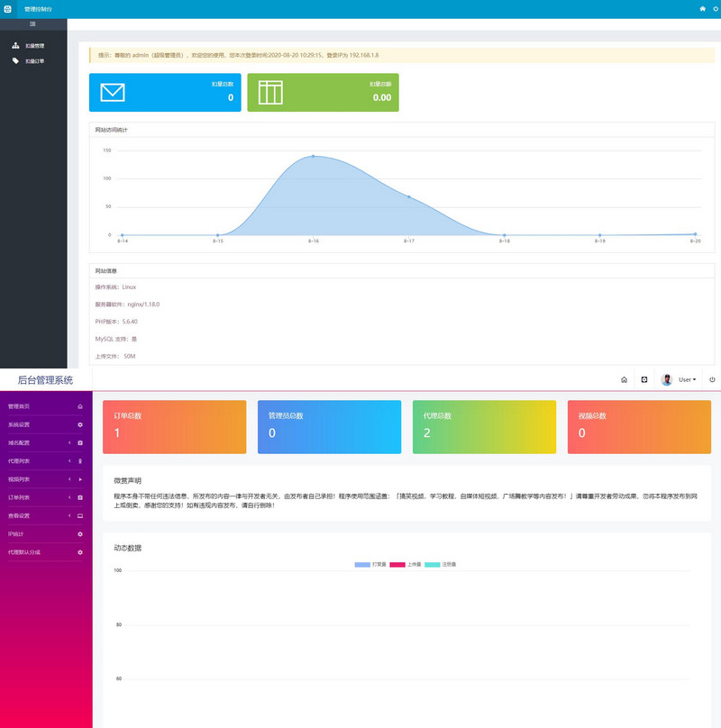This screenshot has height=728, width=721.
Task: Click the 8-16 data point on visits chart
Action: [x=313, y=157]
